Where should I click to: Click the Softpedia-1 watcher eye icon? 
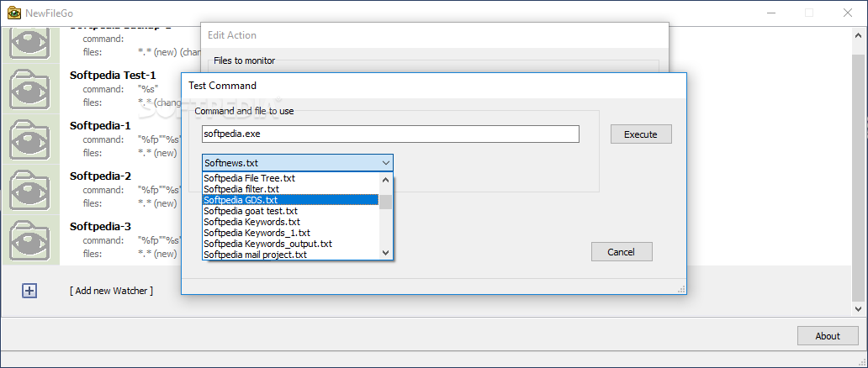point(30,139)
